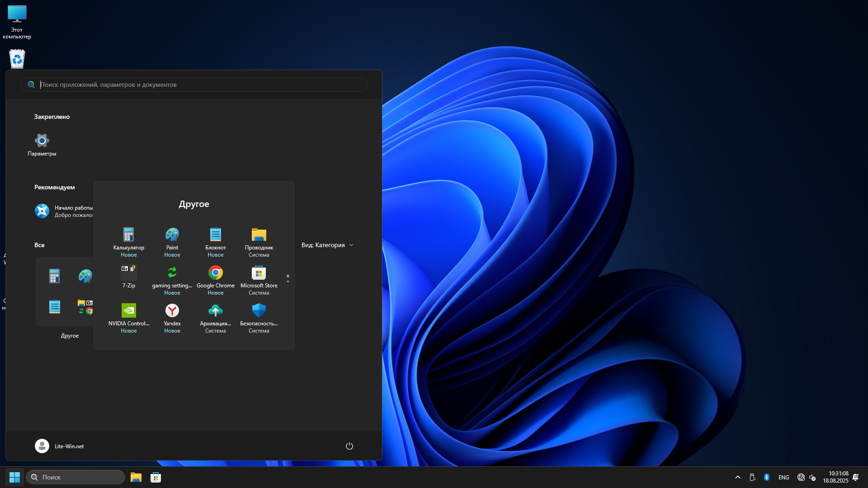The width and height of the screenshot is (868, 488).
Task: Open the power options button
Action: (x=349, y=446)
